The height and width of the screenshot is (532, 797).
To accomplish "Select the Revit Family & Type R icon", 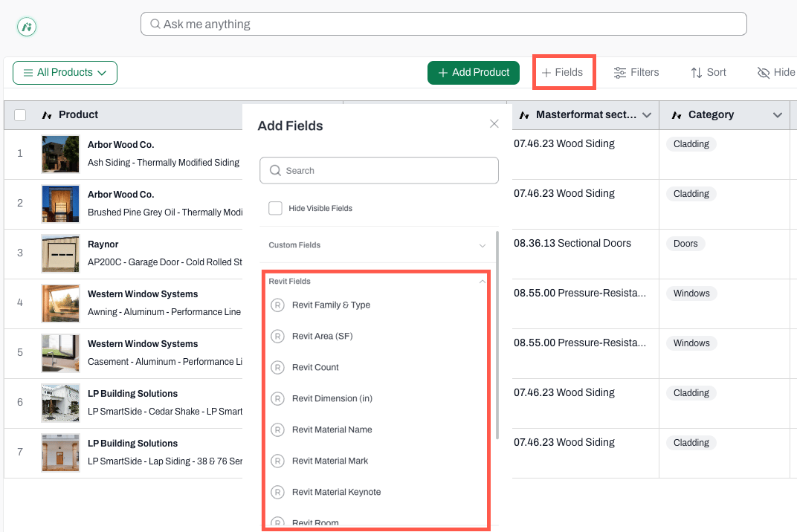I will (x=277, y=305).
